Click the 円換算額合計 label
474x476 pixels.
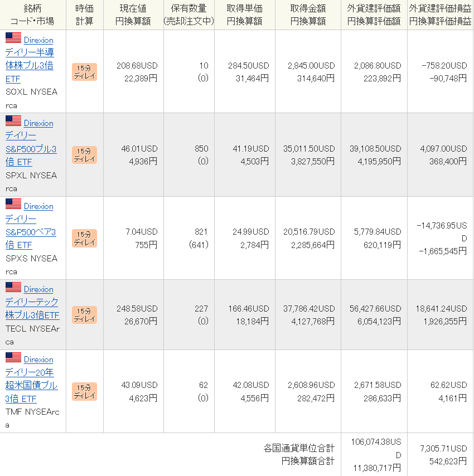point(308,461)
